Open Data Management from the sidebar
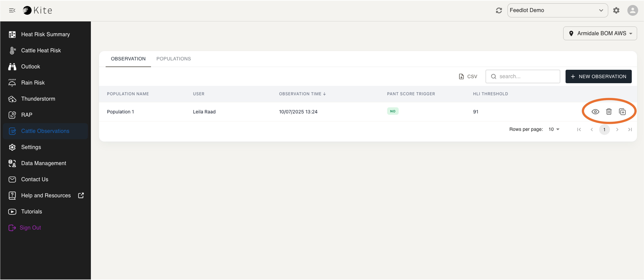 coord(43,163)
